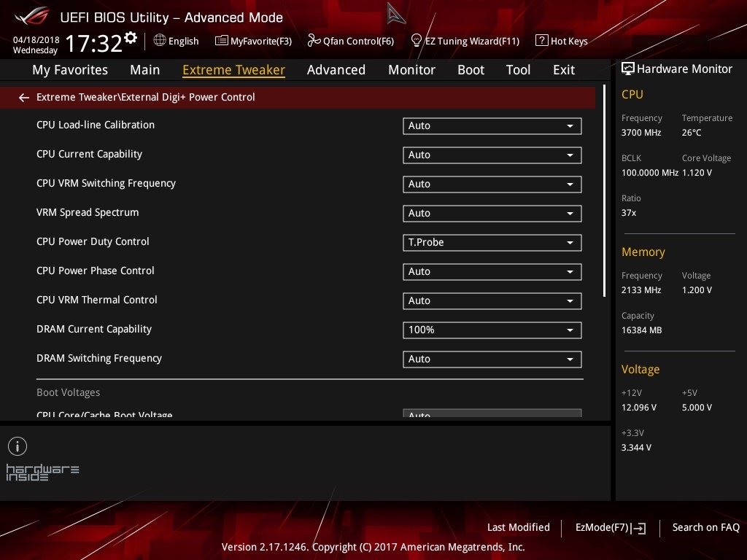Click the 16384 MB capacity value
Screen dimensions: 747x560
click(x=642, y=330)
